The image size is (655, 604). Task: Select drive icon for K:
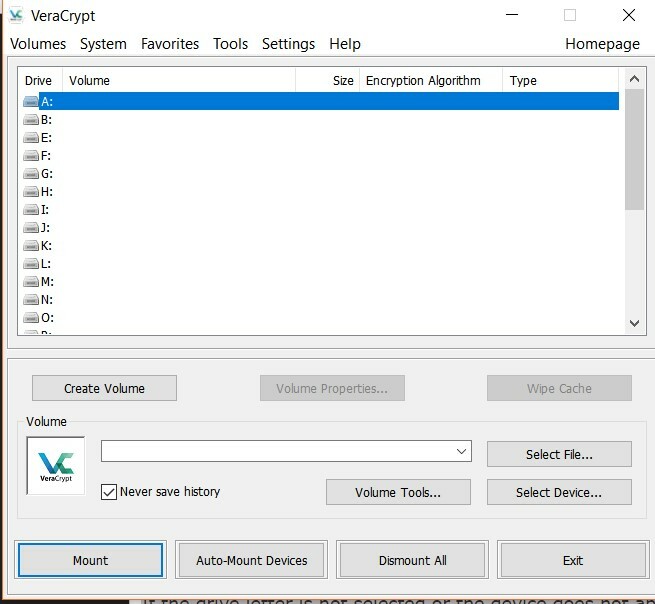pyautogui.click(x=31, y=246)
